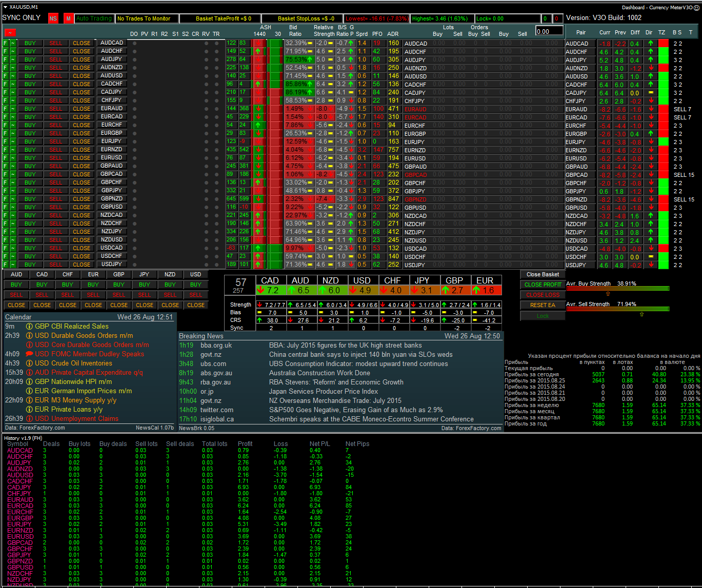Toggle the tilde button in USDJPY row

tap(13, 265)
